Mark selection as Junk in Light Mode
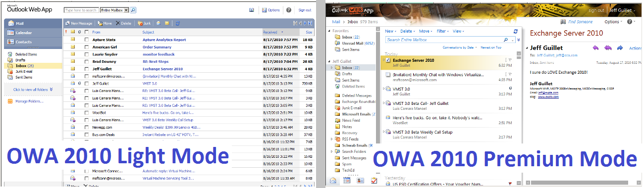Screen dimensions: 644x188 144,23
